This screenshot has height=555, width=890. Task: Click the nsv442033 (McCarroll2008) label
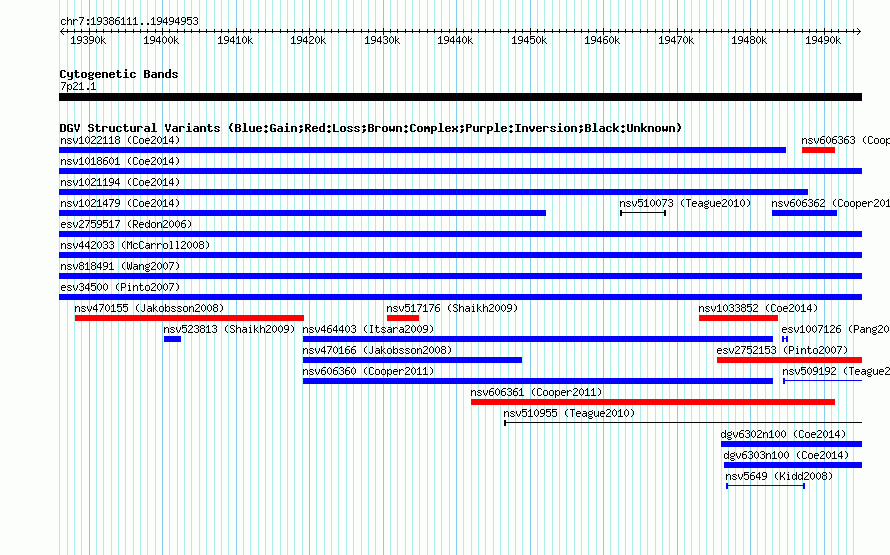pos(135,245)
